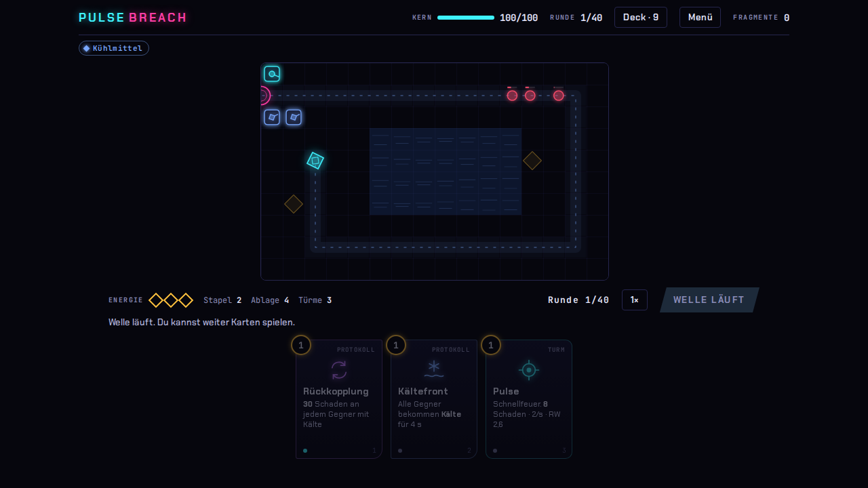This screenshot has width=868, height=488.
Task: Play the Pulse tower card by its title
Action: coord(506,391)
